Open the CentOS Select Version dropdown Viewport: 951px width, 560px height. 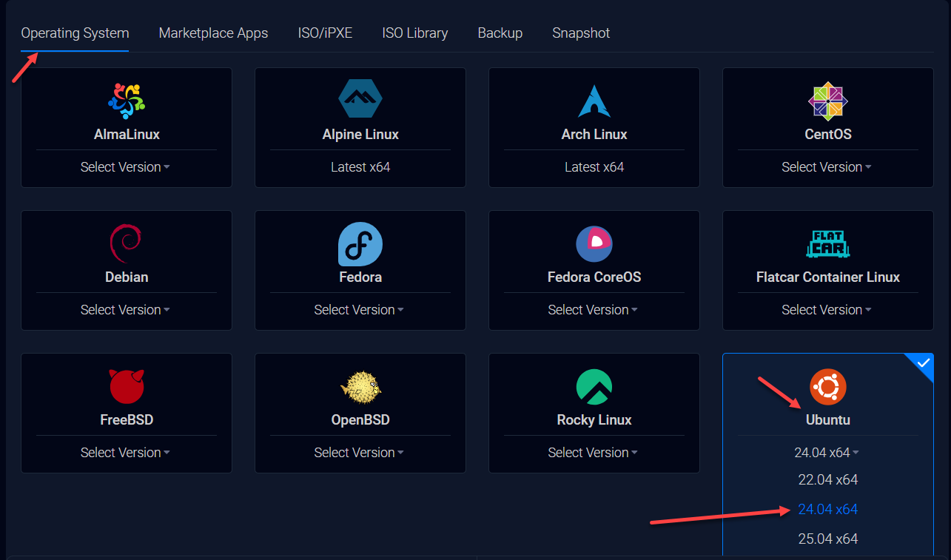tap(827, 167)
